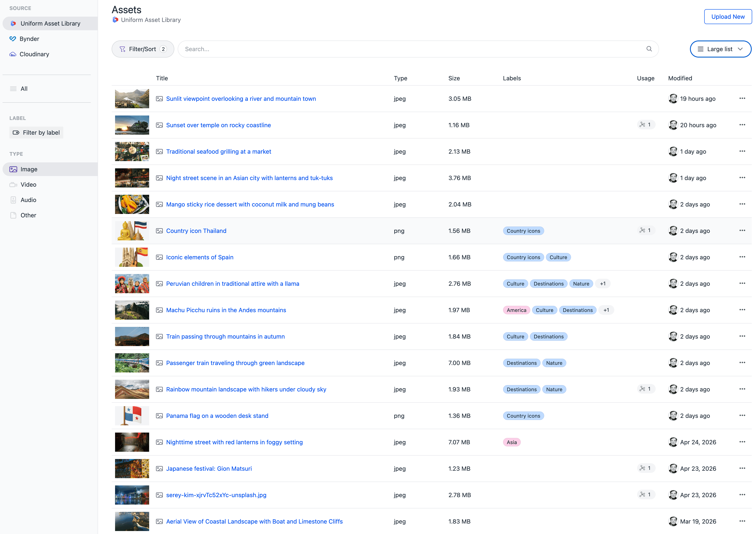Open more options for Night street scene asset
The image size is (756, 534).
pos(742,178)
